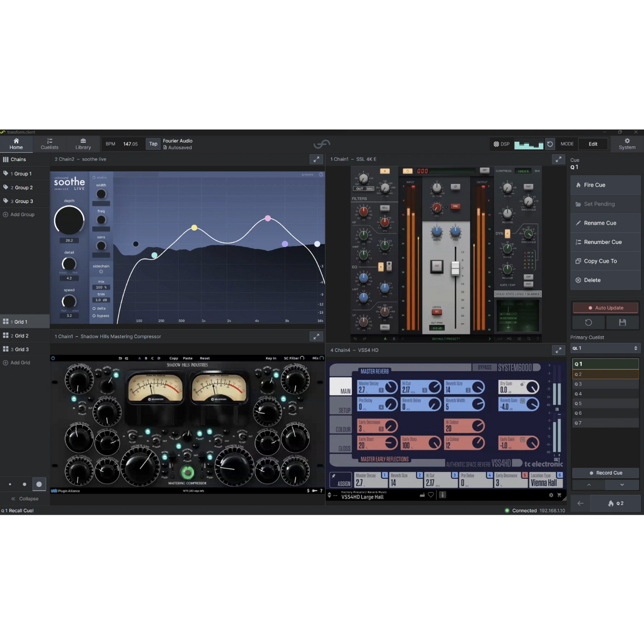Renumber the selected cue

coord(605,242)
